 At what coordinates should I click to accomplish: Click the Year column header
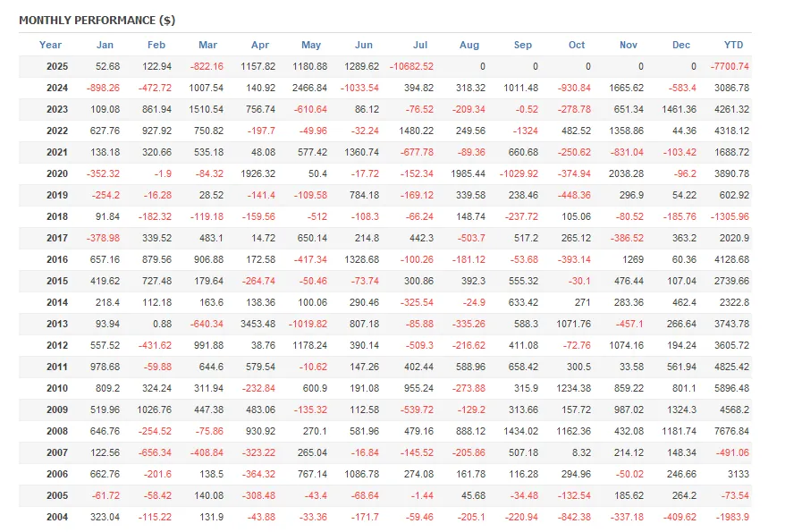(50, 45)
